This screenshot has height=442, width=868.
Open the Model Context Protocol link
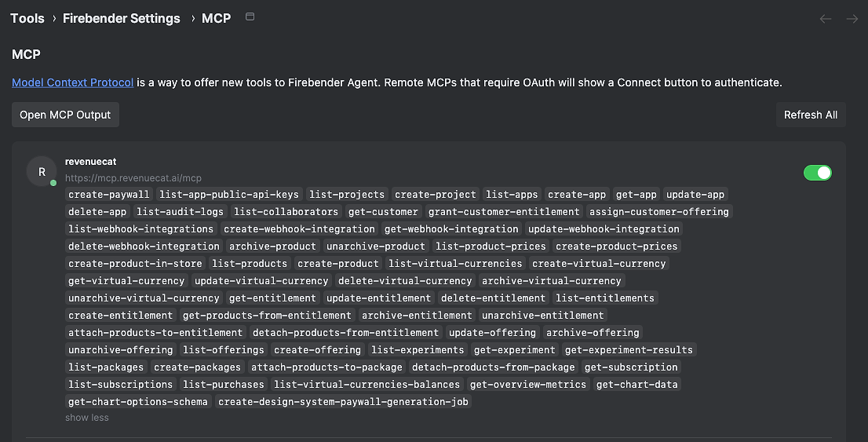pos(72,82)
